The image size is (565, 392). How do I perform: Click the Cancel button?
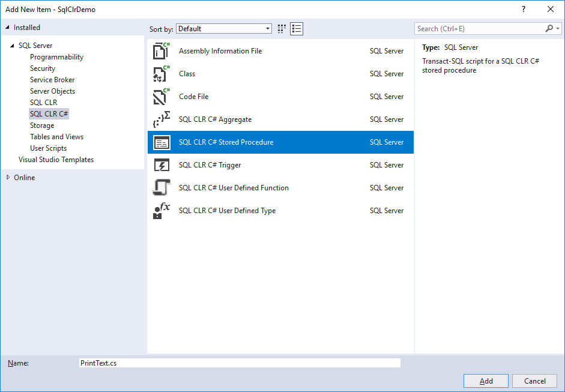tap(535, 381)
